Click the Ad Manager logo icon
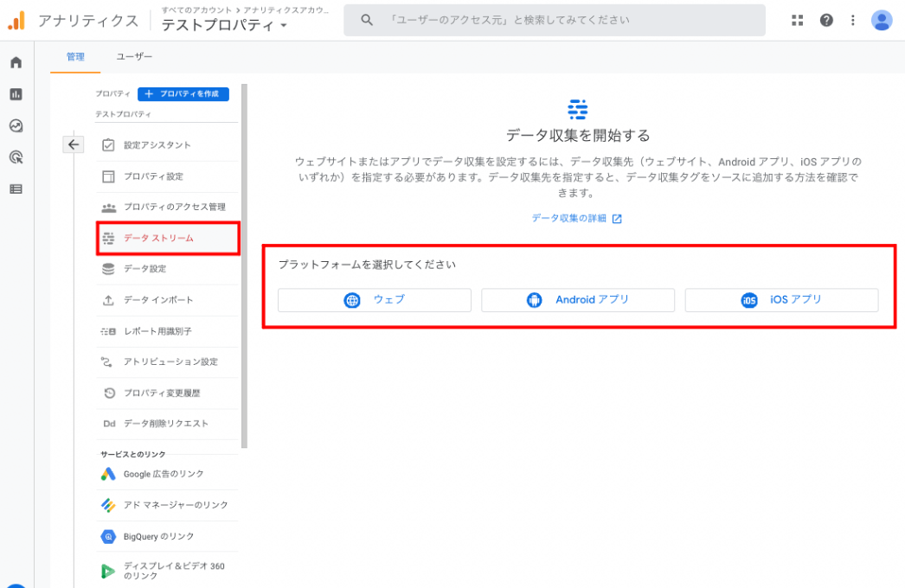This screenshot has width=905, height=588. (108, 505)
